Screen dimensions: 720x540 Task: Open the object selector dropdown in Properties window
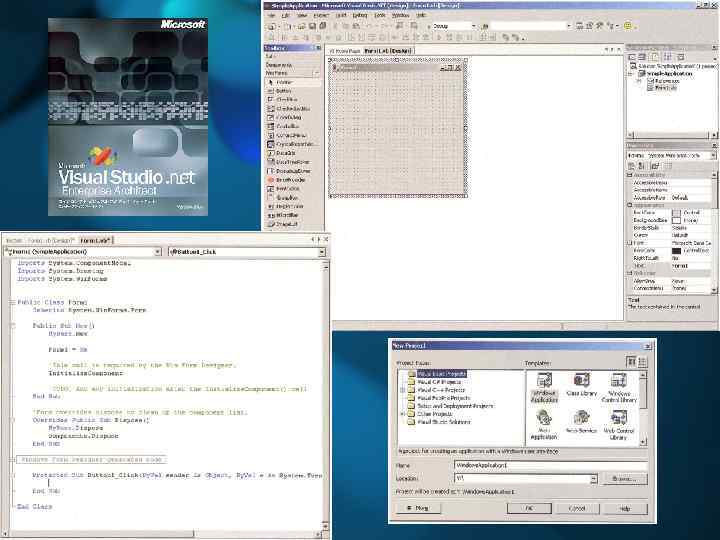(x=713, y=156)
